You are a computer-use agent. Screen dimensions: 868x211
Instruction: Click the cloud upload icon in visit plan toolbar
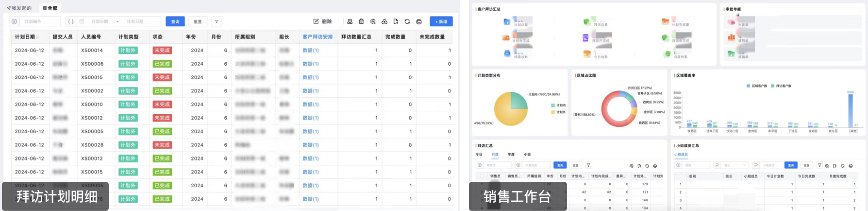point(384,21)
